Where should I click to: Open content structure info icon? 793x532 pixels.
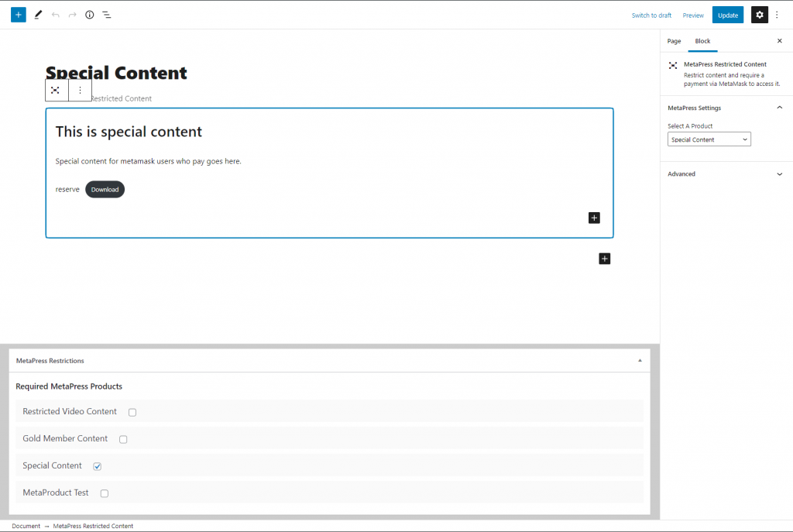[89, 14]
